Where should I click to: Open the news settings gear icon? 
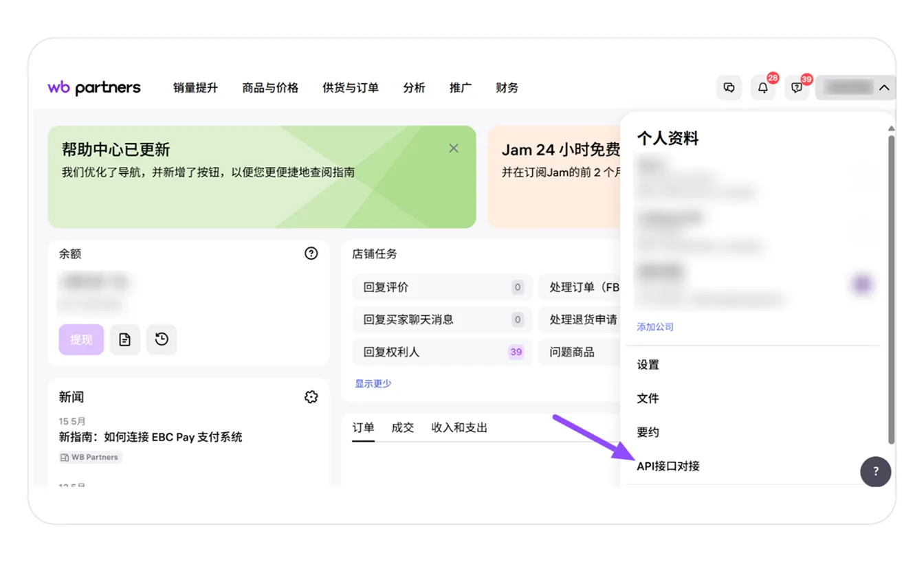311,396
